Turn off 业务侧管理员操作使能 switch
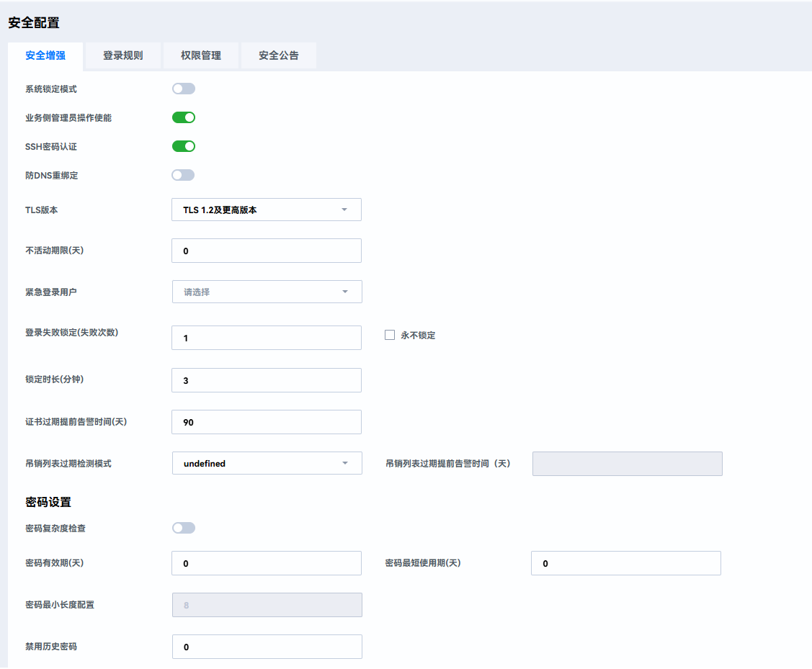812x669 pixels. pyautogui.click(x=183, y=117)
